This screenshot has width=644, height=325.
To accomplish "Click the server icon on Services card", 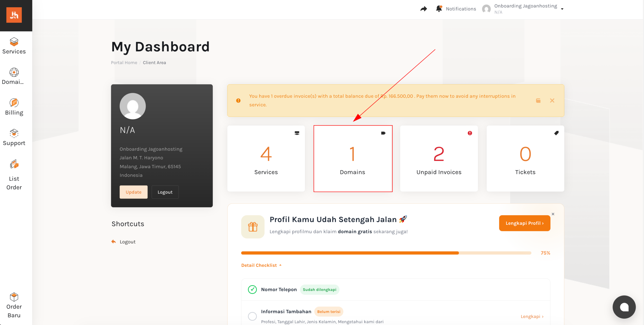I will tap(297, 133).
